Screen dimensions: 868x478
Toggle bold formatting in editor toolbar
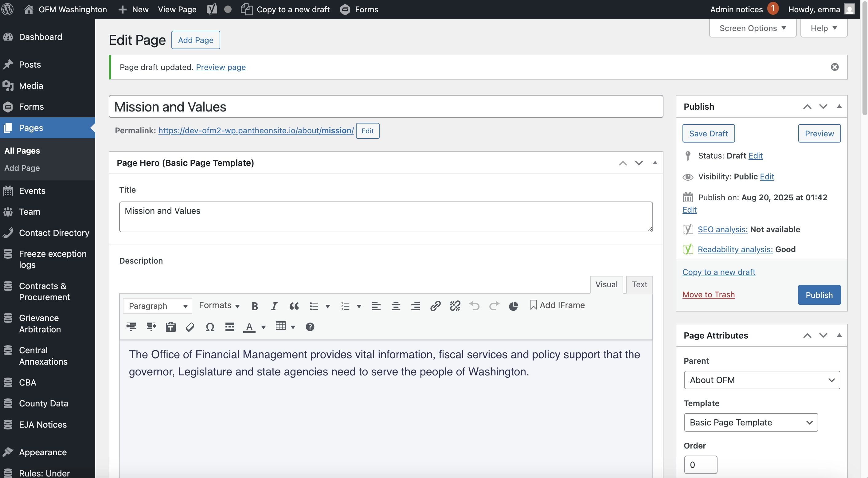255,306
